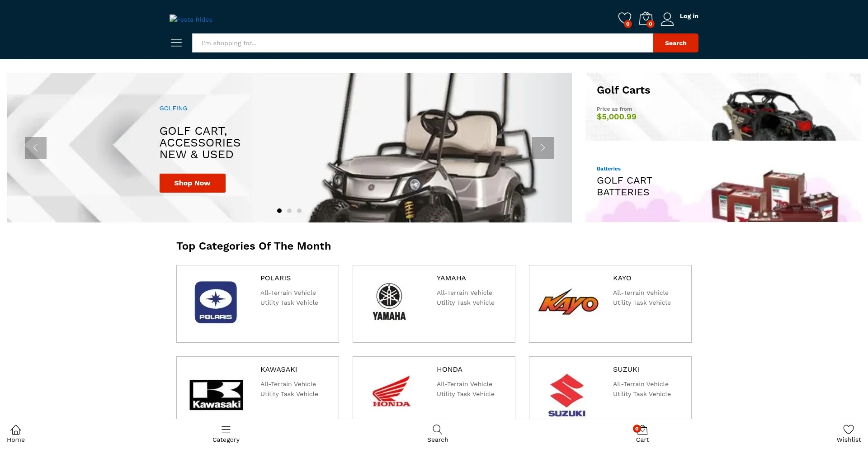Screen dimensions: 868x449
Task: Open Kayo Utility Task Vehicle link
Action: pyautogui.click(x=642, y=302)
